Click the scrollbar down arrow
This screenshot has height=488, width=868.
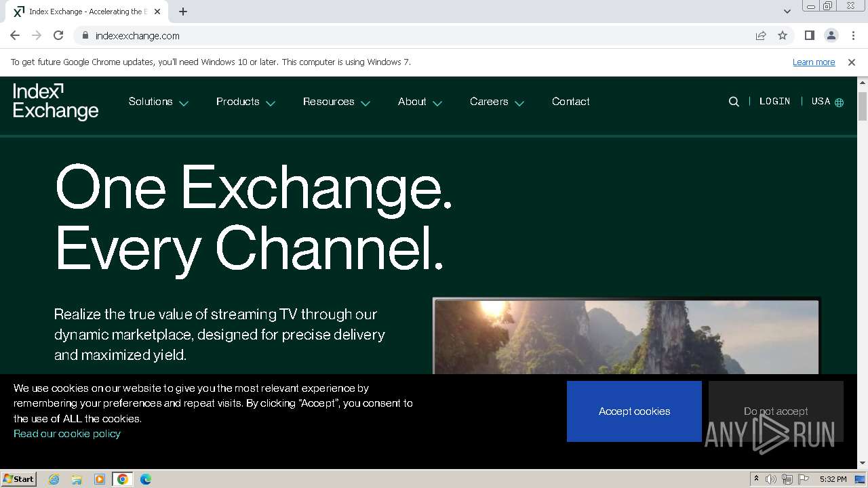(863, 464)
